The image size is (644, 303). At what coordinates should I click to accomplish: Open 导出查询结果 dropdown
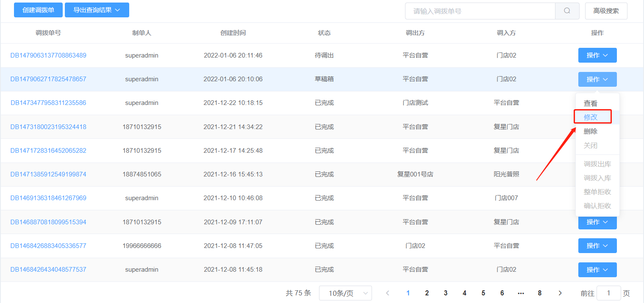[97, 10]
